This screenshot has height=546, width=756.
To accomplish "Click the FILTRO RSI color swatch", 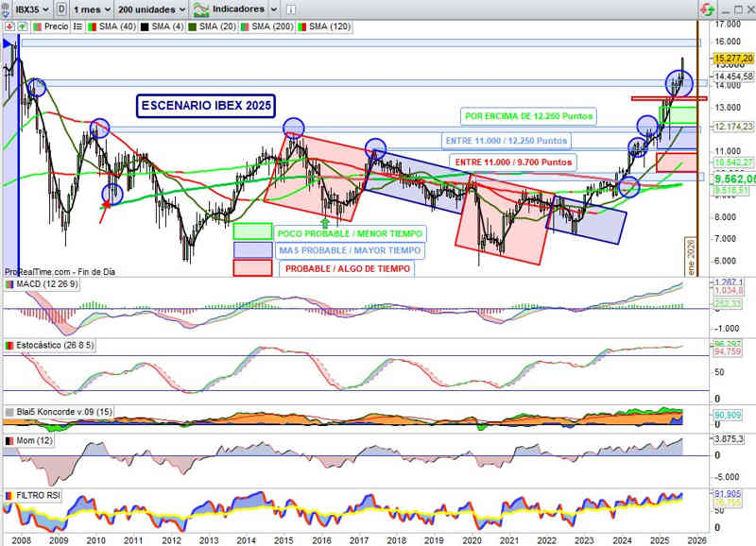I will pyautogui.click(x=9, y=495).
